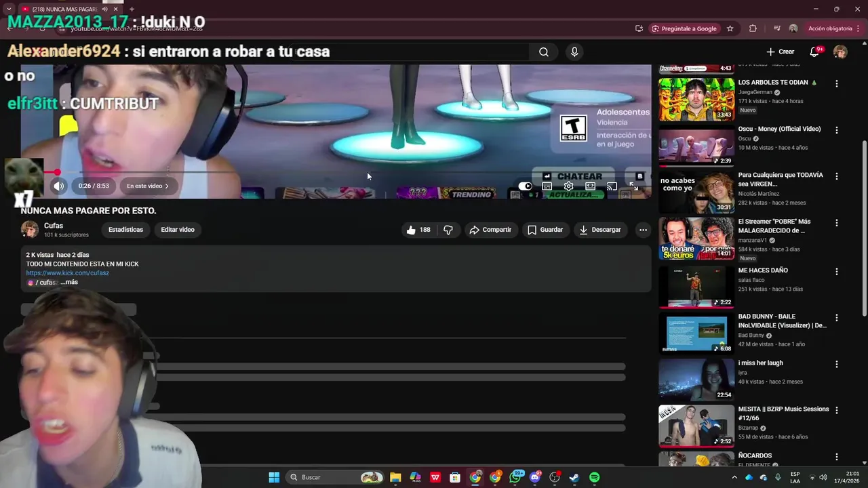The image size is (868, 488).
Task: Click 'Pregúntale a Google' in address bar
Action: coord(684,28)
